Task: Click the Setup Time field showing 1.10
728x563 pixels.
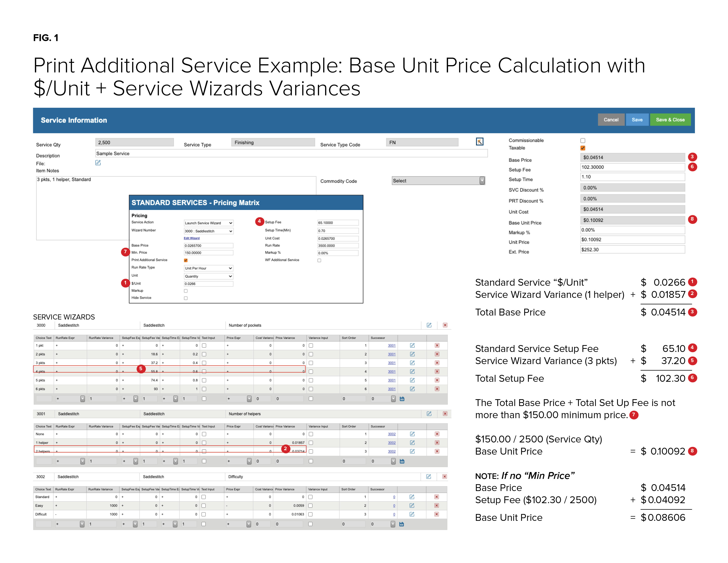Action: (x=632, y=177)
